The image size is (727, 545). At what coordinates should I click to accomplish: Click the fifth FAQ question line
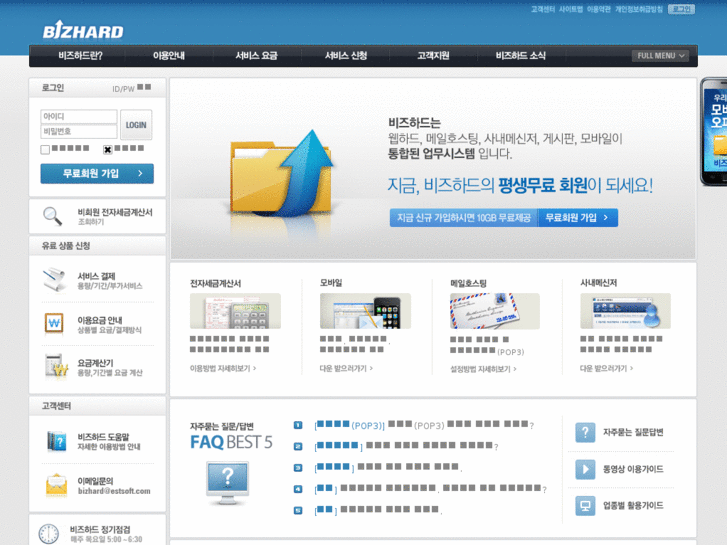(x=378, y=510)
